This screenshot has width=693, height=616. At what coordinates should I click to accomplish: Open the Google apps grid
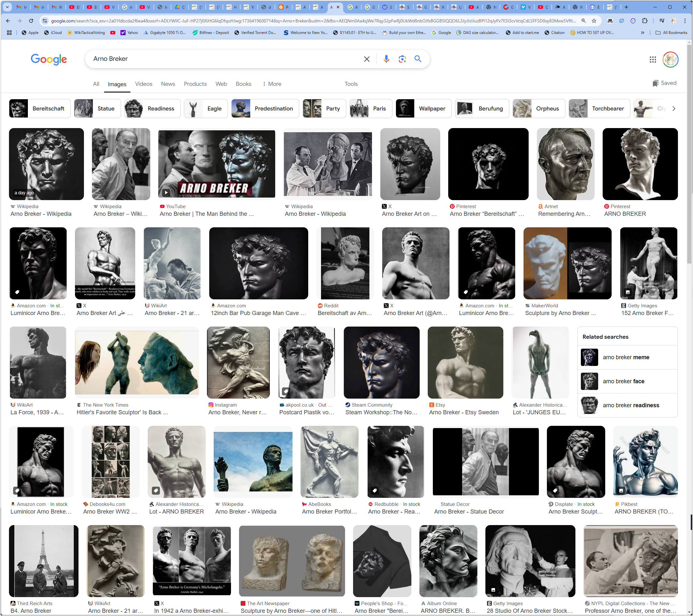653,60
